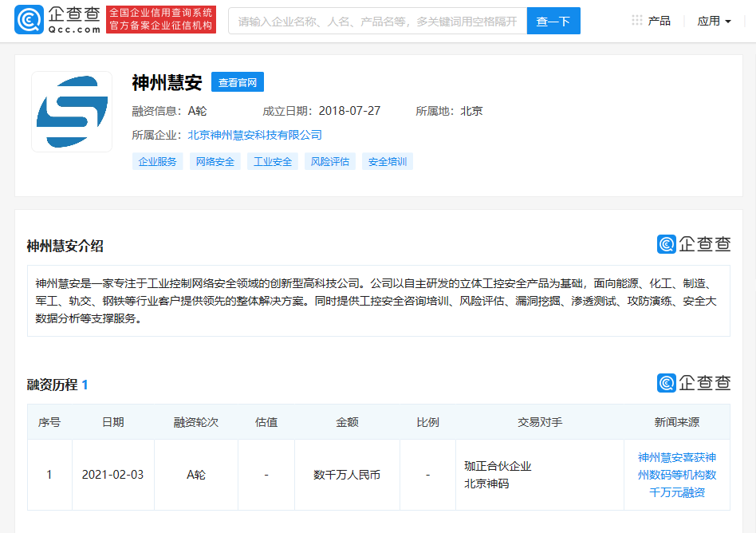Select the 网络安全 tag
The width and height of the screenshot is (756, 533).
215,161
